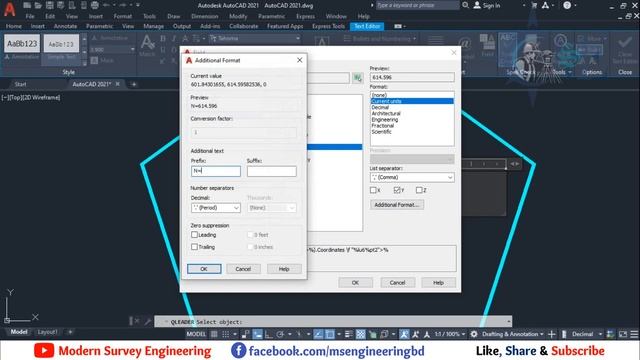Toggle object snap icon in status bar
This screenshot has width=640, height=360.
pos(330,334)
